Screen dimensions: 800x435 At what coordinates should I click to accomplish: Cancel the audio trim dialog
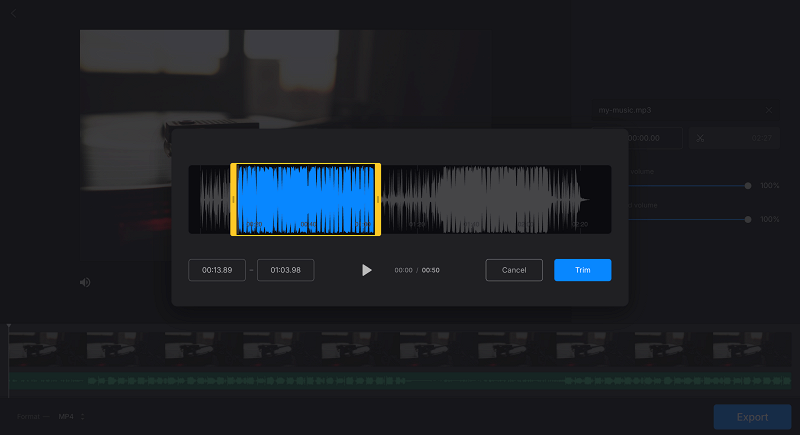click(514, 270)
